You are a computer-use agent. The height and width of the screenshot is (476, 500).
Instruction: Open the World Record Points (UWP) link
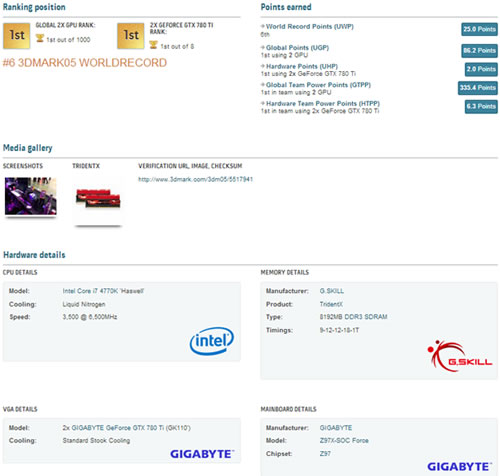pos(310,26)
